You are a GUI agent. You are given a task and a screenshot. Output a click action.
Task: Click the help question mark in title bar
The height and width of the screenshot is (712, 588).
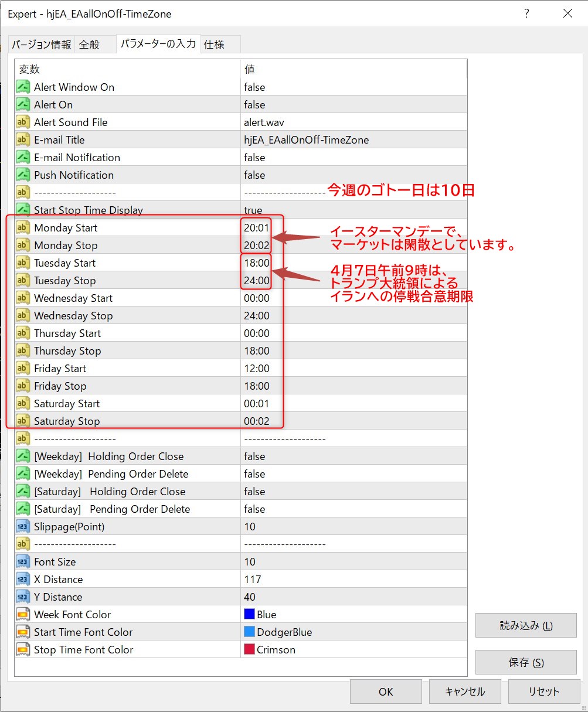point(526,13)
